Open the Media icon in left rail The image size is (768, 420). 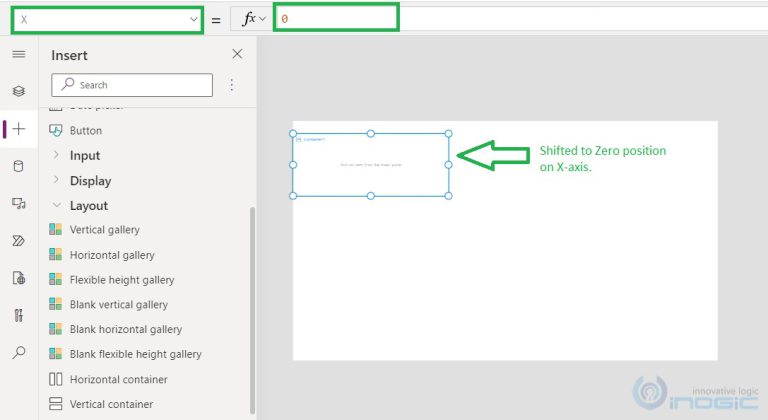tap(18, 203)
